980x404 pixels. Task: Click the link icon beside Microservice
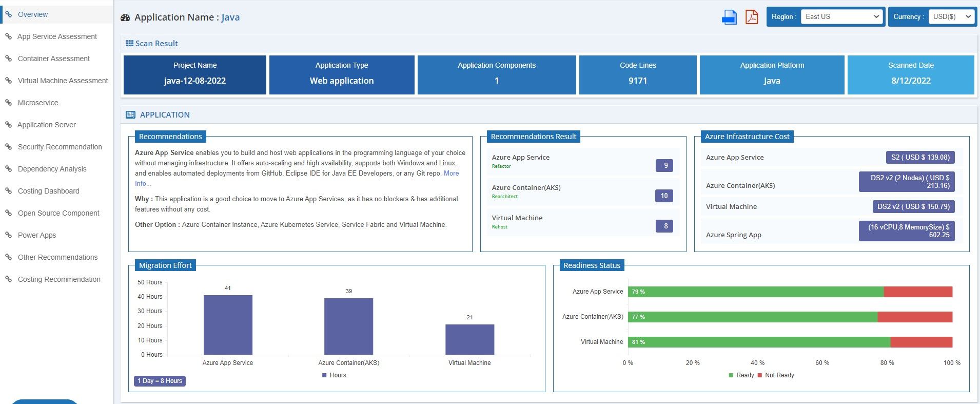9,103
